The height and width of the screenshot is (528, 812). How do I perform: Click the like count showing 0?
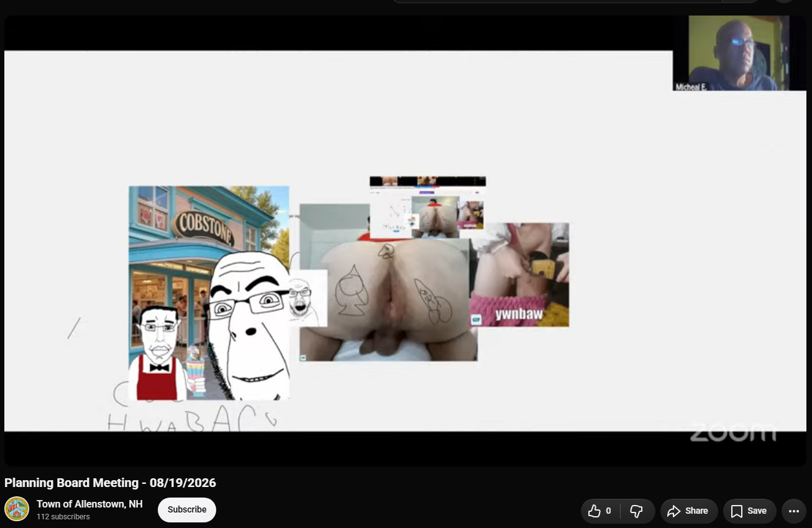[x=608, y=511]
